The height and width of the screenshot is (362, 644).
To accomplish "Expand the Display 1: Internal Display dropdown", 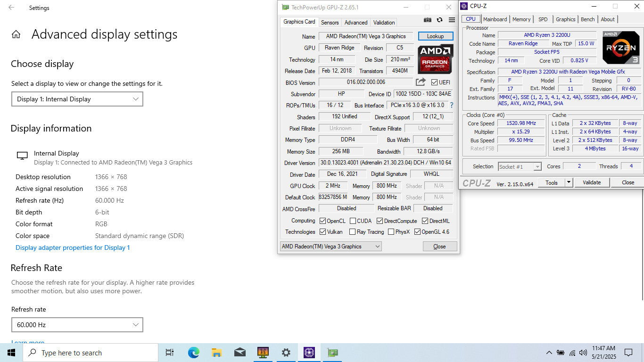I will 77,99.
